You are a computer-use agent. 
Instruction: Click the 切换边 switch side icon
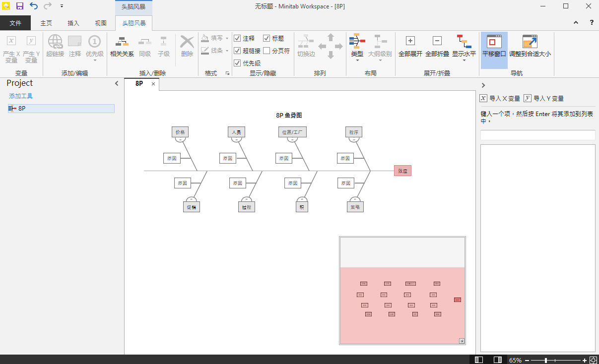pyautogui.click(x=306, y=41)
